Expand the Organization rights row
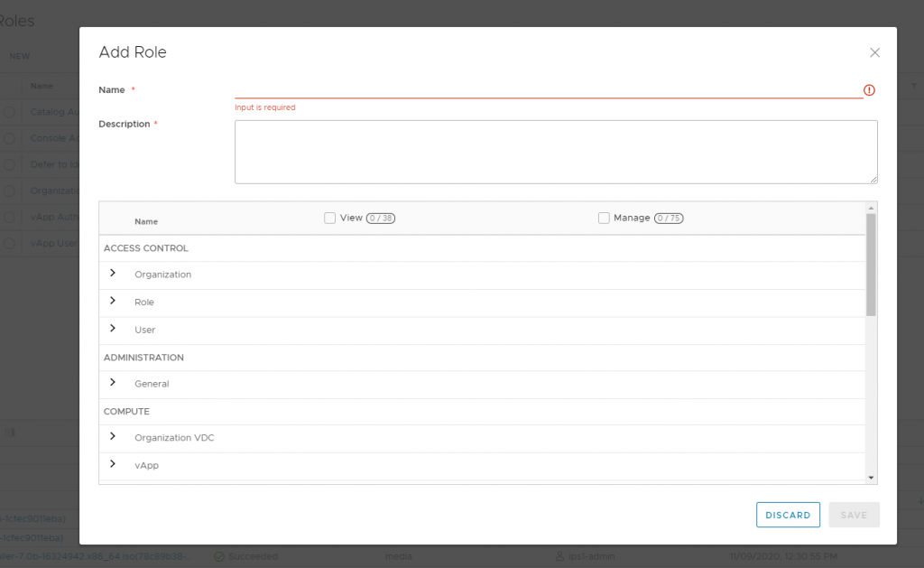 (x=113, y=273)
